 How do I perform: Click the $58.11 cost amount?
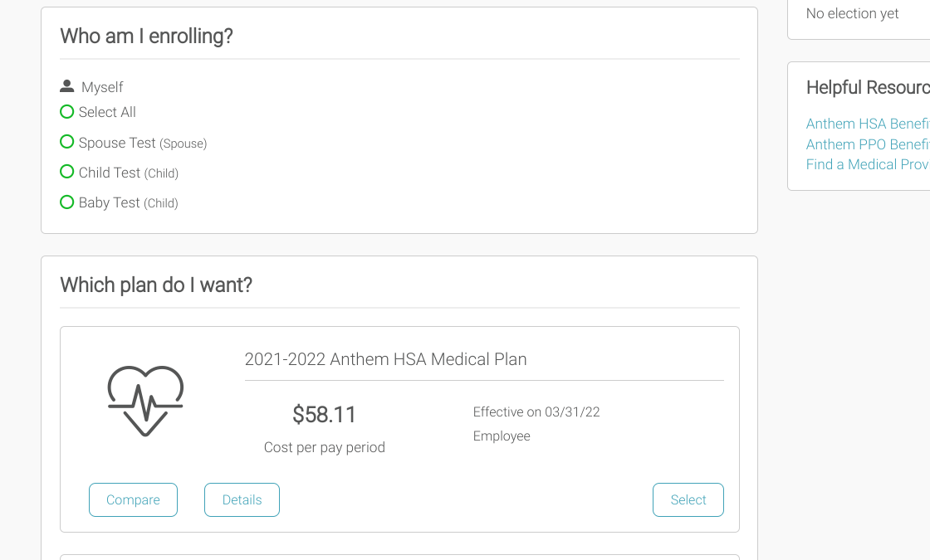324,414
